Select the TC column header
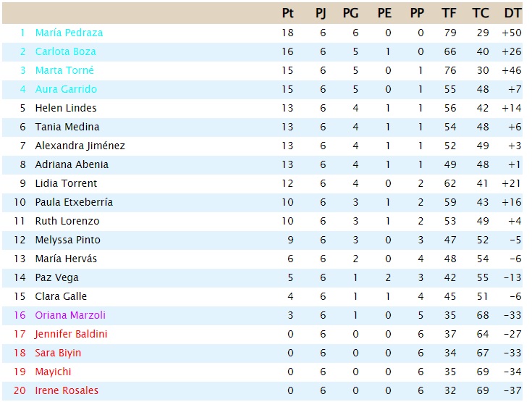Image resolution: width=532 pixels, height=402 pixels. click(481, 13)
